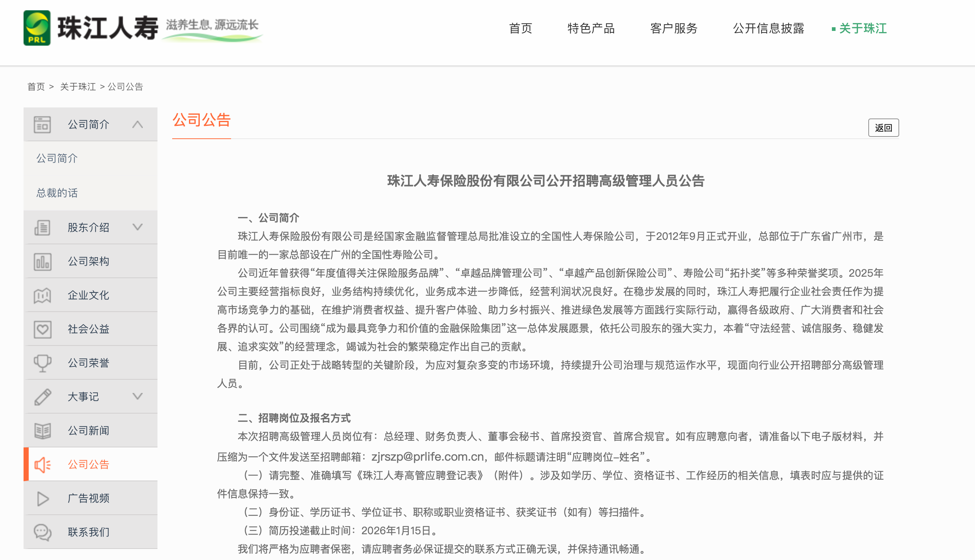Click the 公司架构 bar chart icon

point(42,262)
